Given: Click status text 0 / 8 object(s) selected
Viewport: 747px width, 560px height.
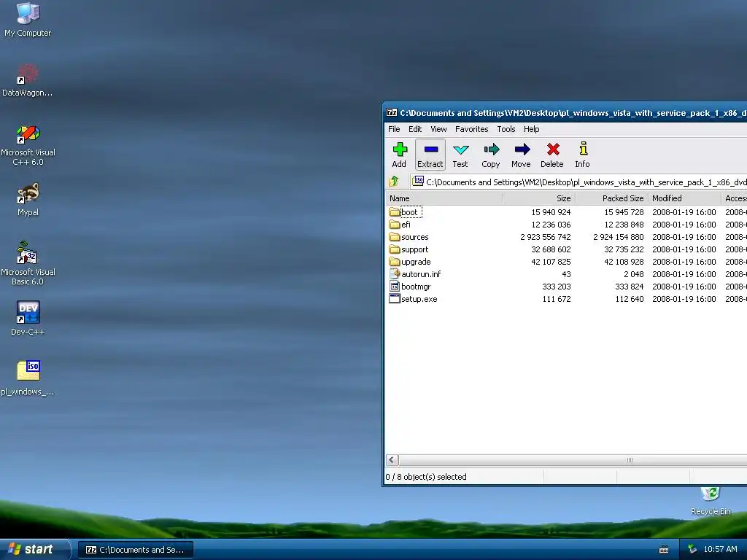Looking at the screenshot, I should (x=426, y=477).
